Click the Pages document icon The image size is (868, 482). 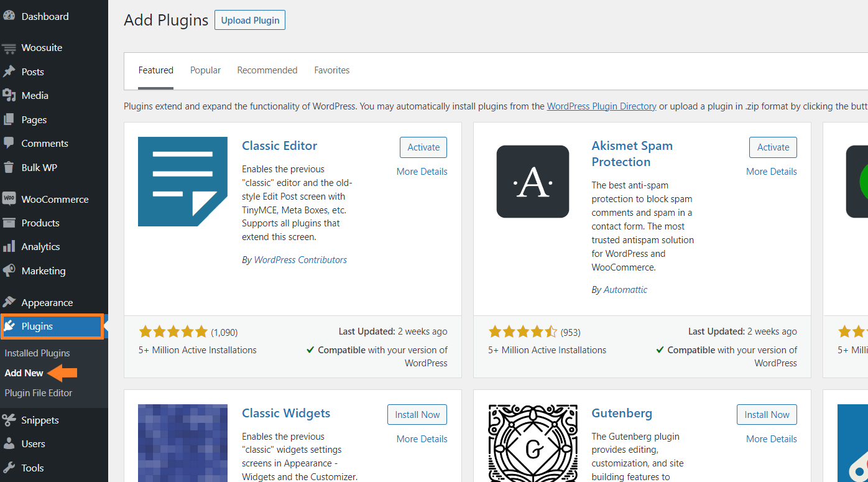9,119
